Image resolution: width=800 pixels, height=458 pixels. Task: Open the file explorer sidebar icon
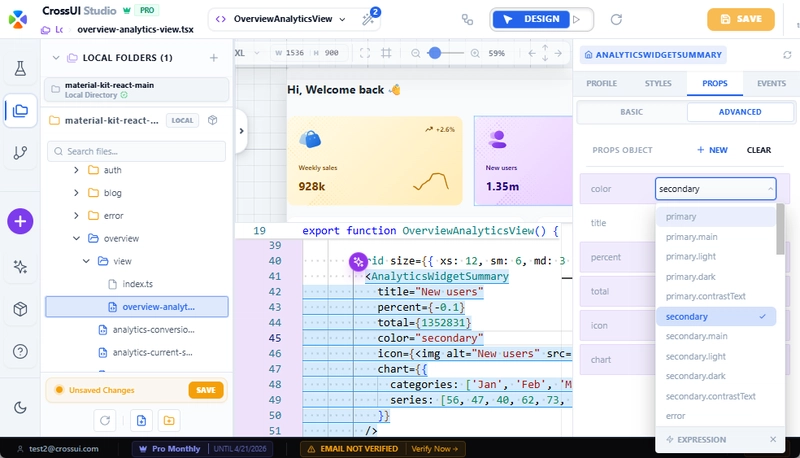pos(20,111)
